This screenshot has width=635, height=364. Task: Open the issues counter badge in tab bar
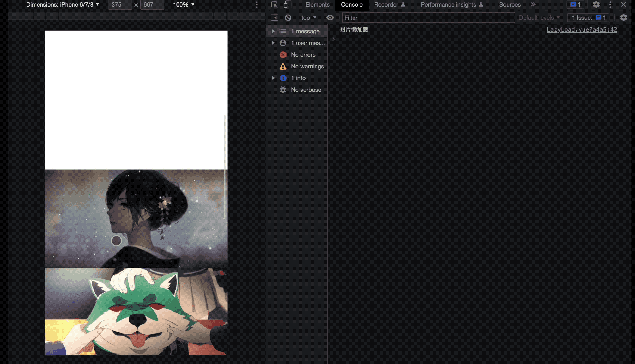[575, 5]
